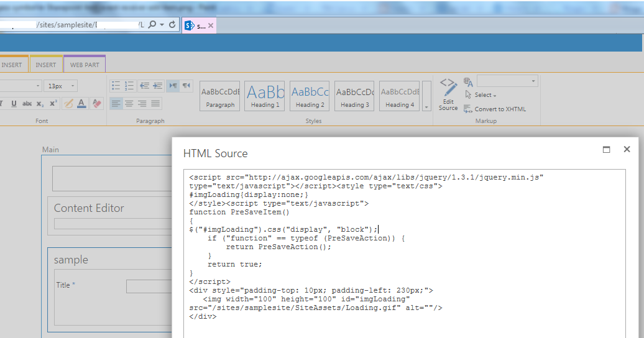Set left-to-right text direction
This screenshot has width=644, height=338.
tap(173, 85)
